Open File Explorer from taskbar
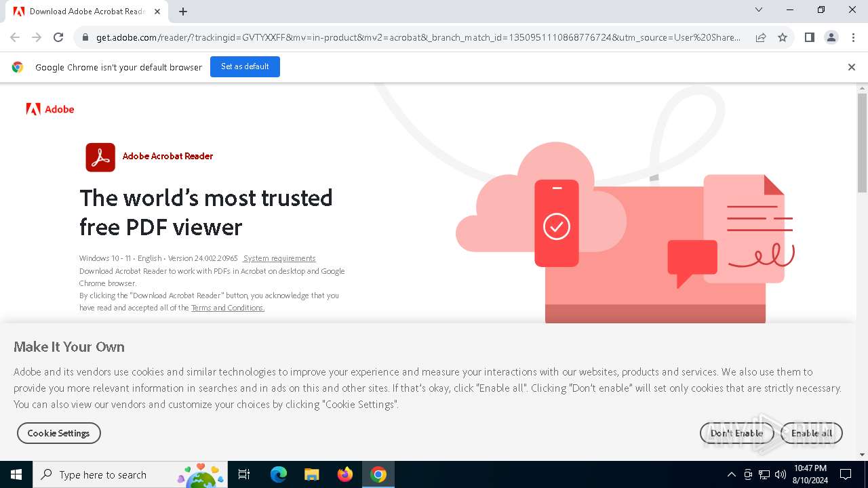The width and height of the screenshot is (868, 488). (x=311, y=474)
